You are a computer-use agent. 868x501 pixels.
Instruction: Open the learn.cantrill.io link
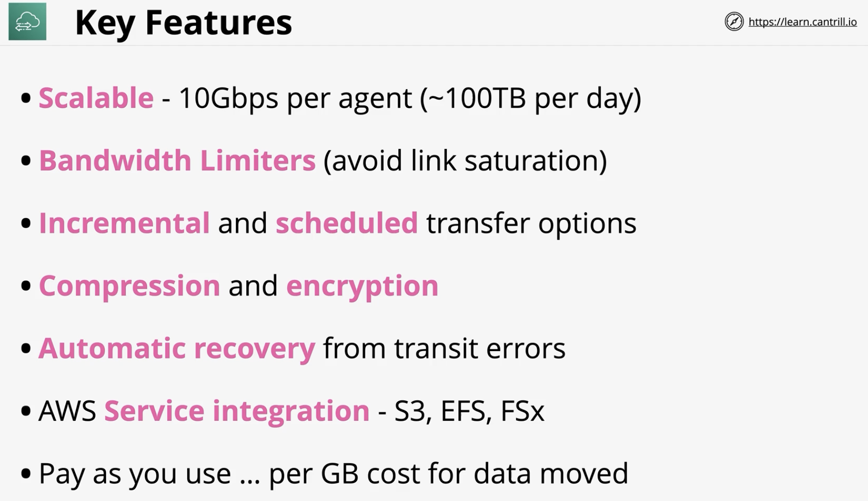802,22
